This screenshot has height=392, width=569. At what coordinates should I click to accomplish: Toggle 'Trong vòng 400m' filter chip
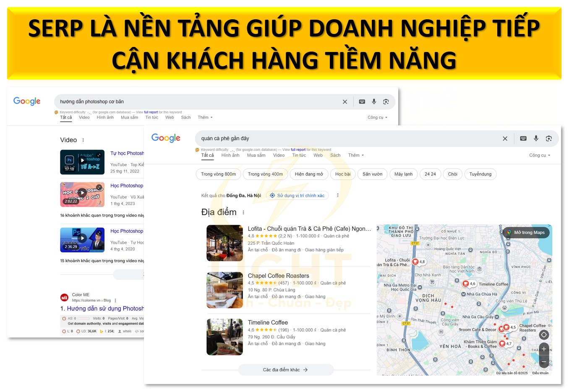coord(265,174)
